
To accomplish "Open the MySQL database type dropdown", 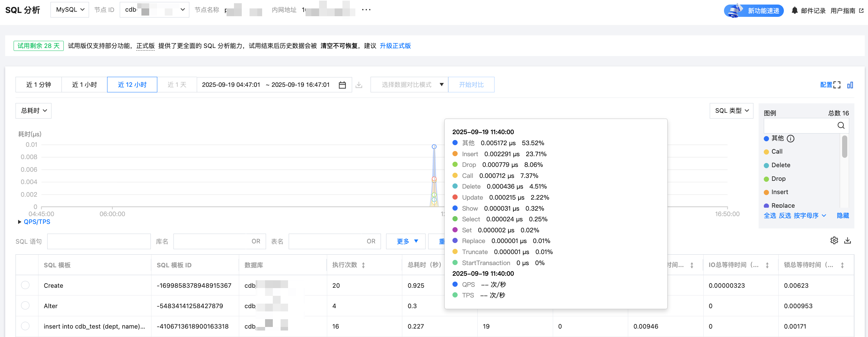I will (x=70, y=10).
